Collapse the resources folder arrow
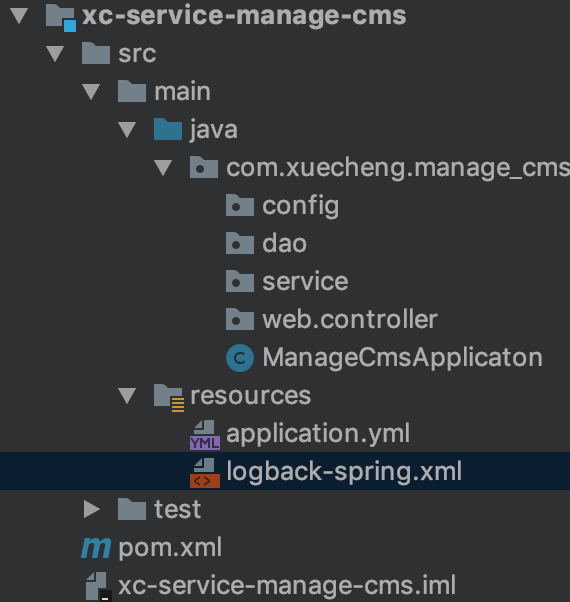Screen dimensions: 570x602 tap(127, 396)
